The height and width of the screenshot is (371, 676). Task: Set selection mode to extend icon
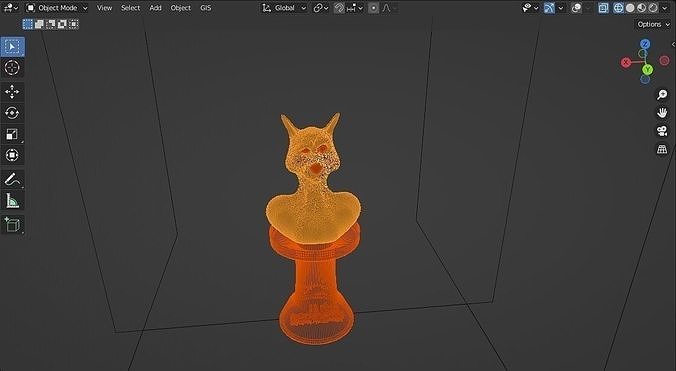[39, 24]
